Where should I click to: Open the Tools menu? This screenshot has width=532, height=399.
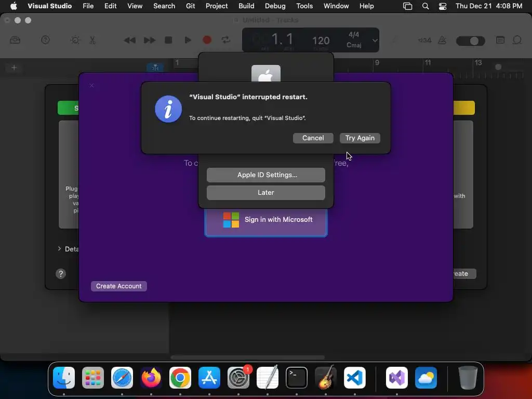click(304, 6)
